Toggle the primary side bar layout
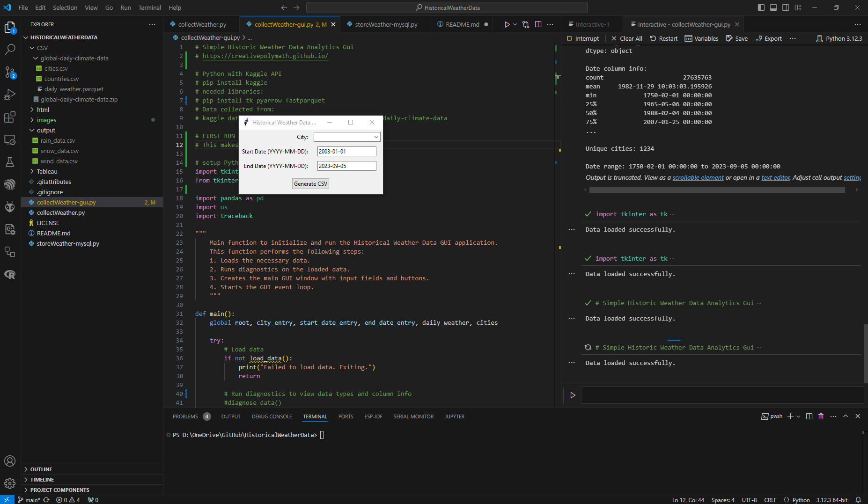Image resolution: width=868 pixels, height=504 pixels. pos(761,7)
